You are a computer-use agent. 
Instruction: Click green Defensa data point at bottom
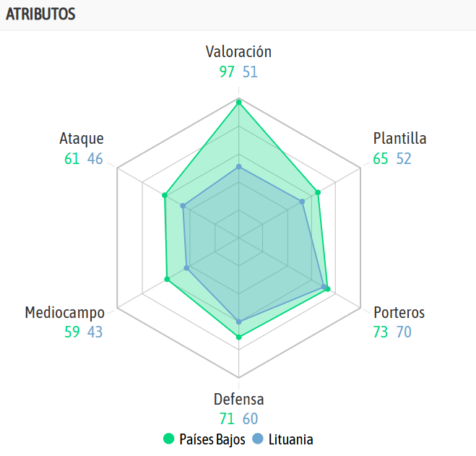point(238,337)
